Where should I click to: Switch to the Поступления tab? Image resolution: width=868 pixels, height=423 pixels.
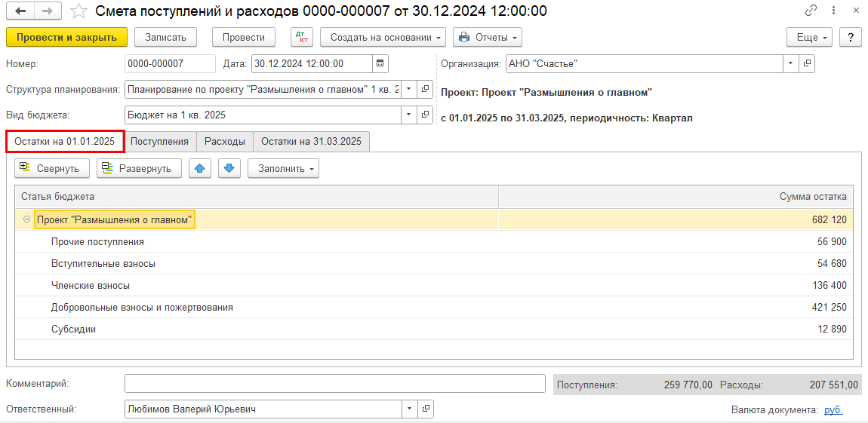pyautogui.click(x=161, y=141)
